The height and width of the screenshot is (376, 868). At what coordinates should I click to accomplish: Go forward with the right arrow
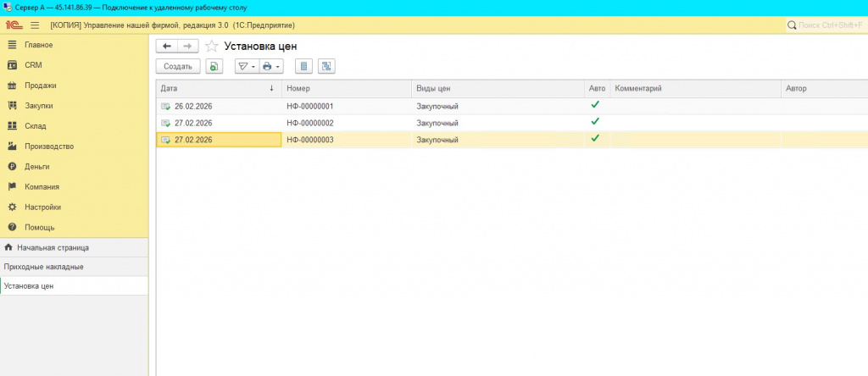point(187,47)
